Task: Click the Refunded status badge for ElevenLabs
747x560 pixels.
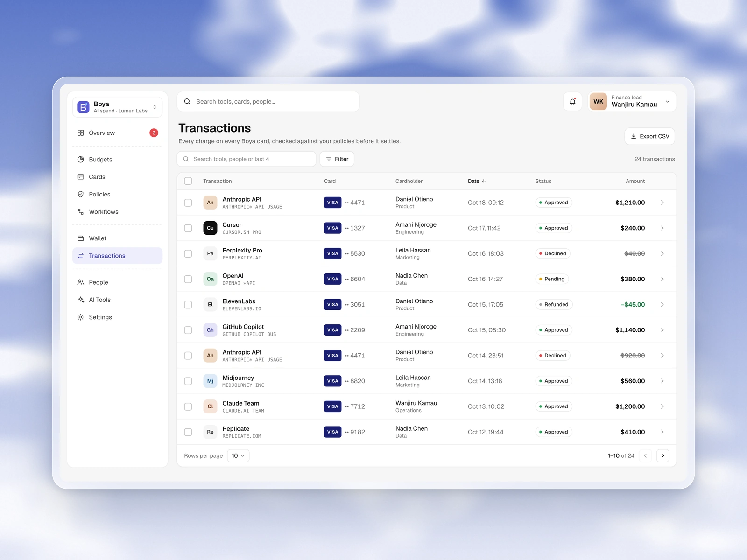Action: [x=554, y=305]
